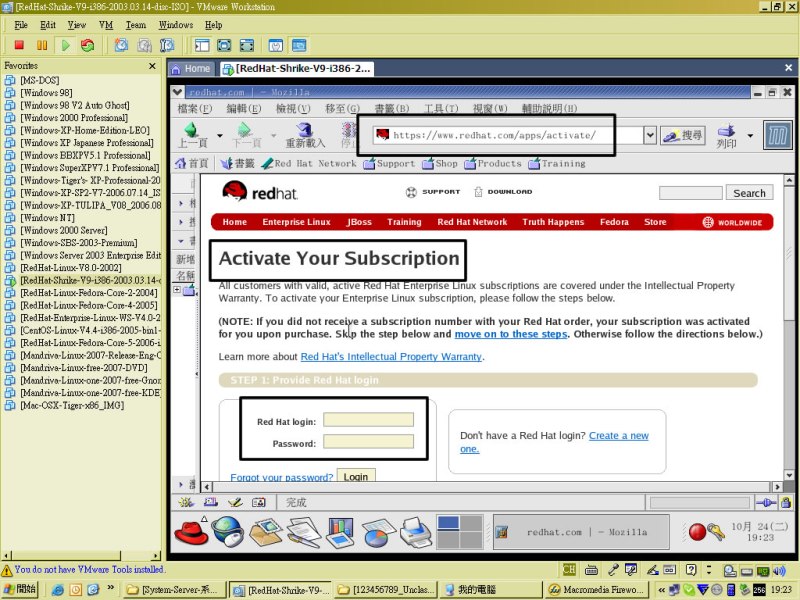Image resolution: width=800 pixels, height=600 pixels.
Task: Click the 搜尋 search button next to URL bar
Action: click(x=683, y=135)
